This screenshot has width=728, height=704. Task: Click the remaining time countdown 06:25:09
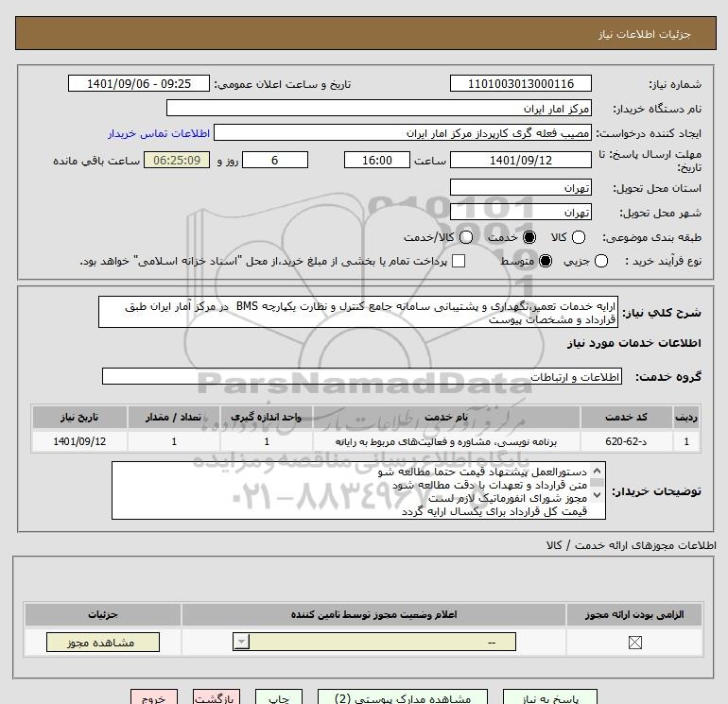pos(177,160)
